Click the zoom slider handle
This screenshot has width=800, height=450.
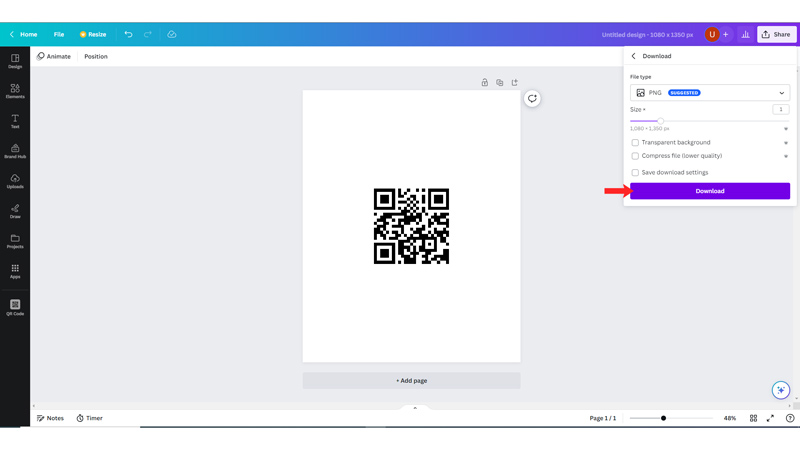click(x=663, y=418)
